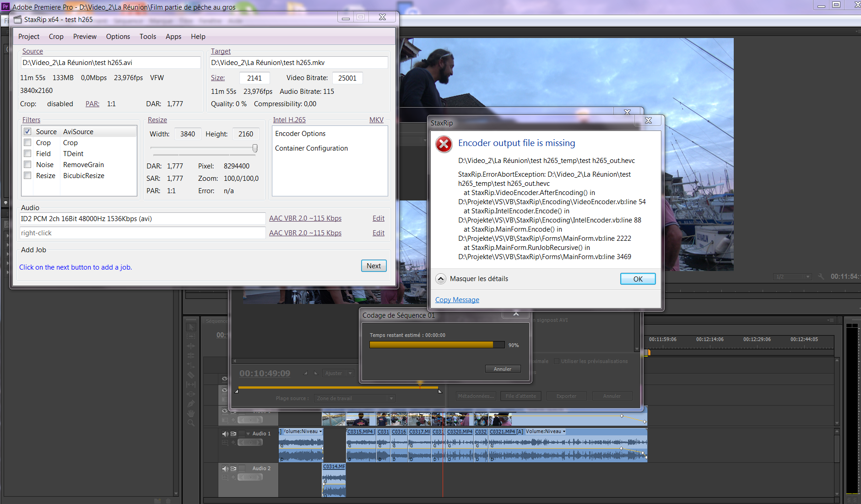Open the StaxRip Preview menu
Viewport: 861px width, 504px height.
[x=85, y=37]
